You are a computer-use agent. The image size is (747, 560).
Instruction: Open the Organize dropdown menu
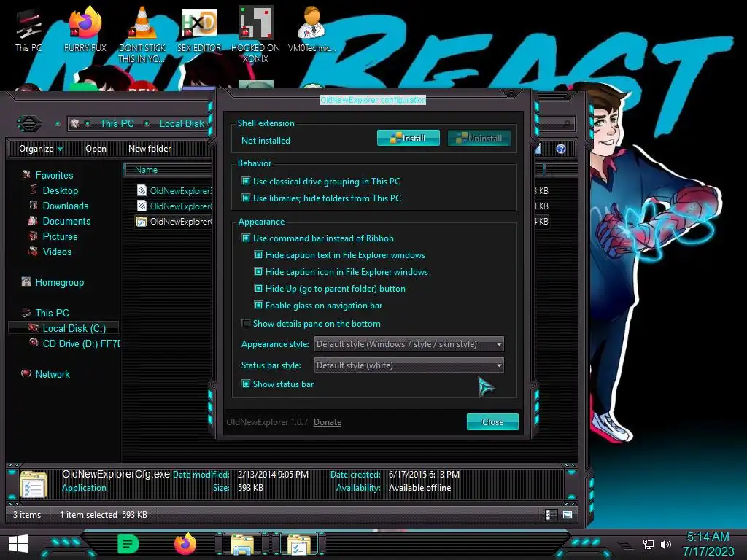coord(41,149)
